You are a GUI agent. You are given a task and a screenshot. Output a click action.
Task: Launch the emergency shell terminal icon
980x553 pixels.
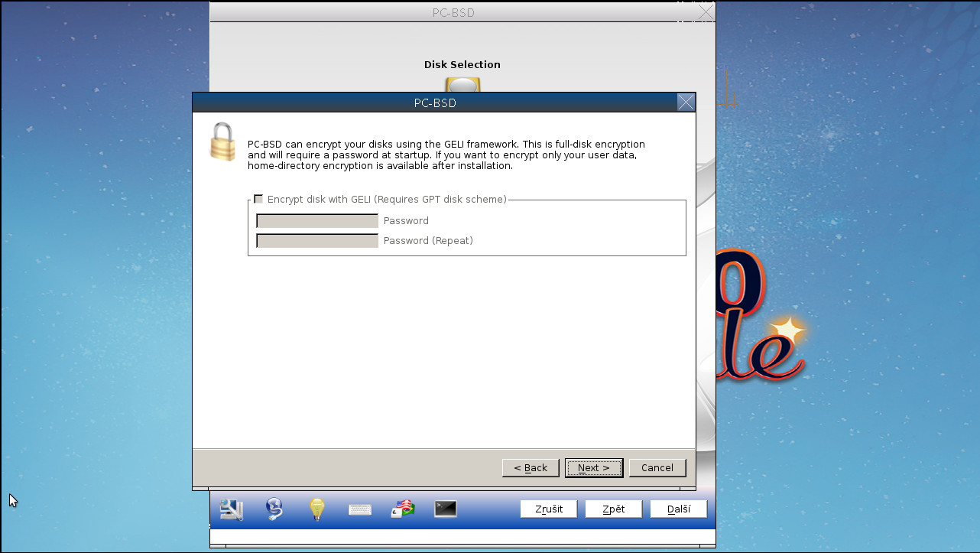point(444,508)
